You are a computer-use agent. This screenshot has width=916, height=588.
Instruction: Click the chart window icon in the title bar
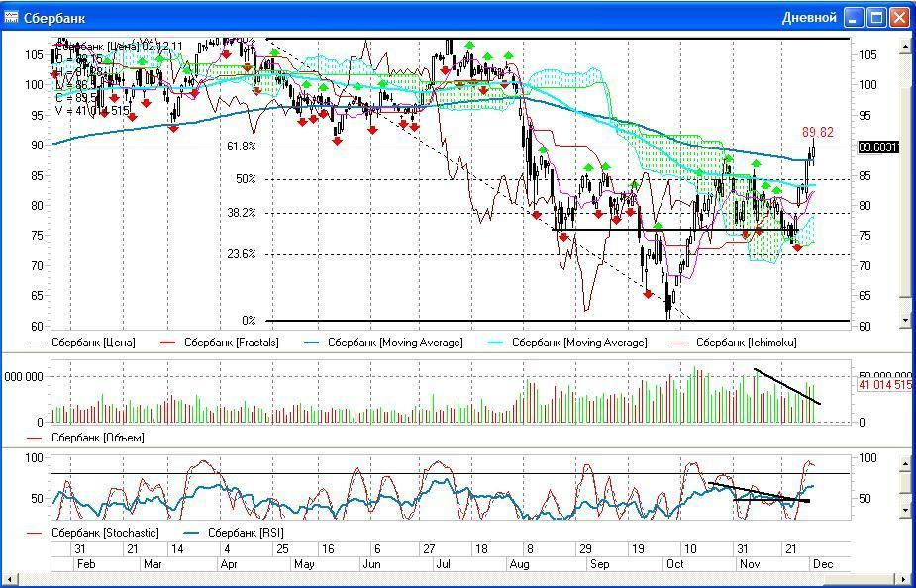point(11,17)
